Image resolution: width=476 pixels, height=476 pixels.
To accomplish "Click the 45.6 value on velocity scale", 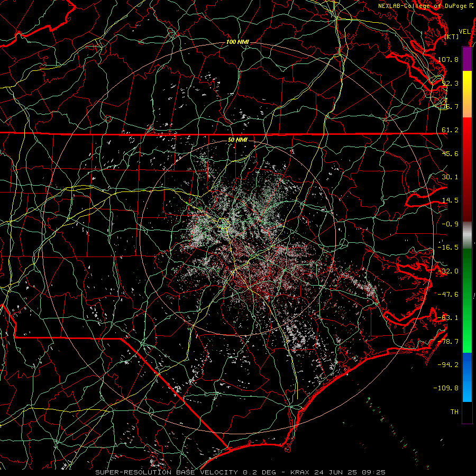I will click(450, 153).
